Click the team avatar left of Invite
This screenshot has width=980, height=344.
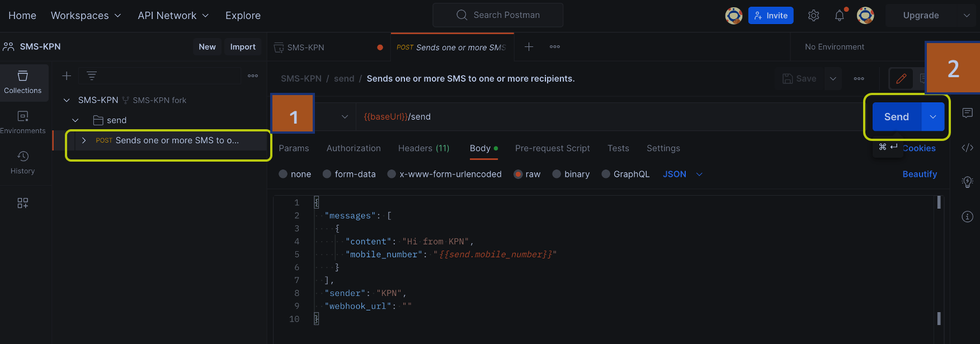point(734,16)
